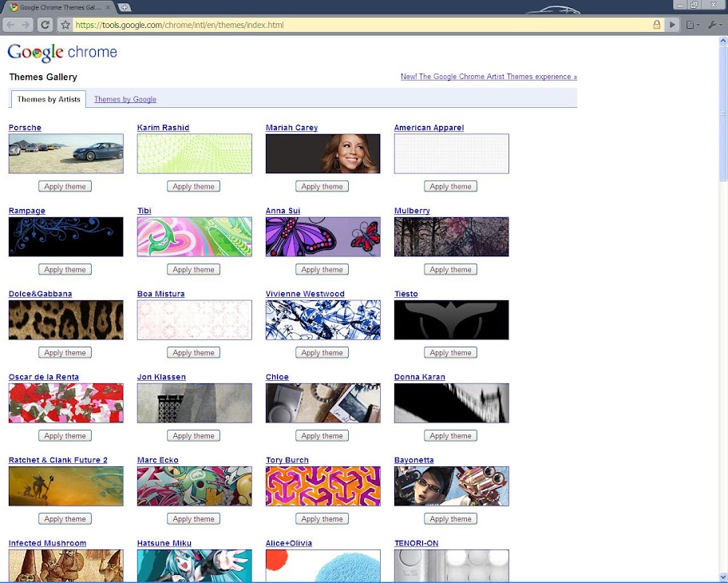This screenshot has height=583, width=728.
Task: Apply the Bayonetta theme
Action: pos(450,519)
